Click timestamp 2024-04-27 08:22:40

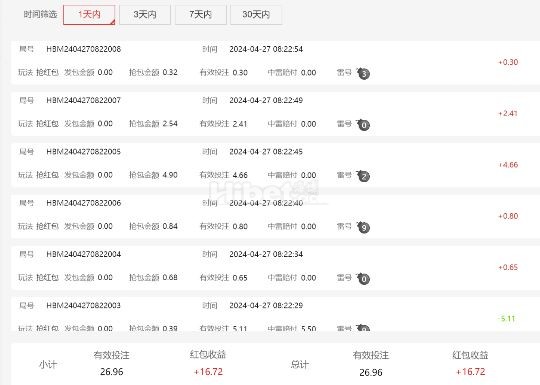pos(266,203)
